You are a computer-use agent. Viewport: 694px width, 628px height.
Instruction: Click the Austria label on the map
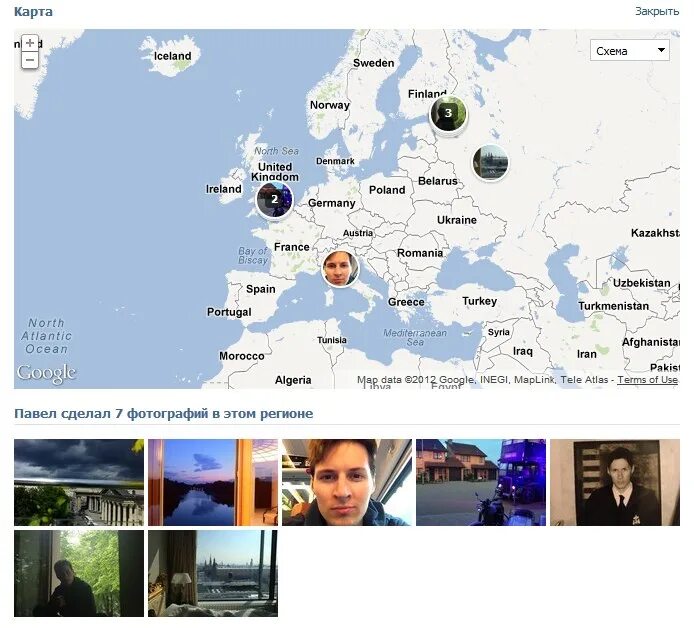click(x=358, y=233)
